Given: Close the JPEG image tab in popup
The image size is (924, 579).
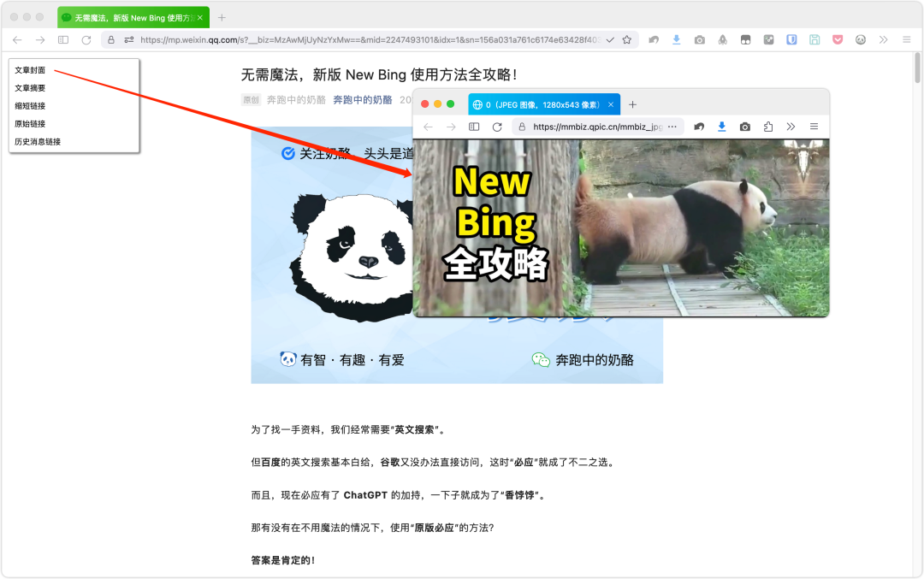Looking at the screenshot, I should 611,105.
